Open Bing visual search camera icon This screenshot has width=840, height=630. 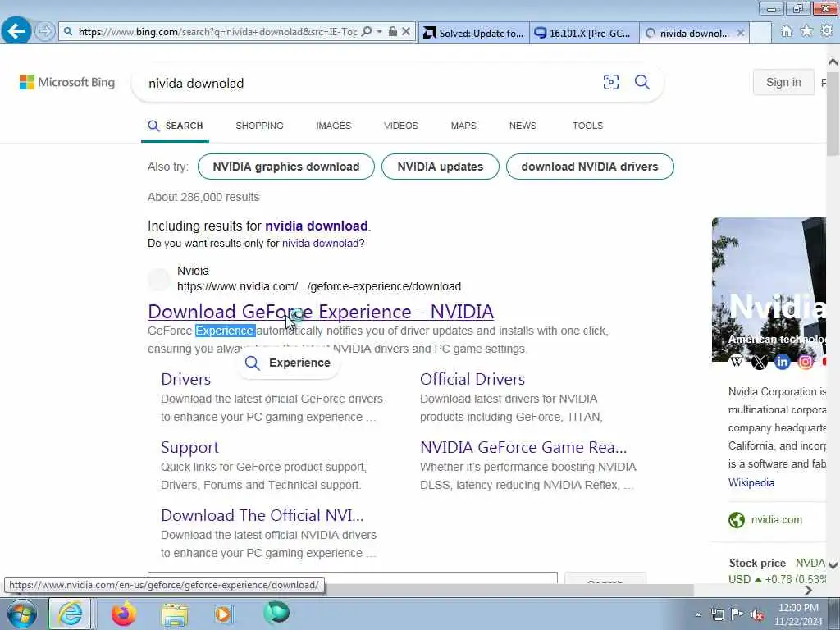point(610,82)
